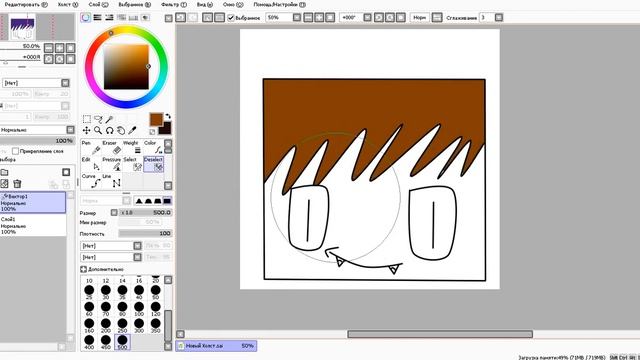Show the scratchpad panel
640x360 pixels.
145,18
